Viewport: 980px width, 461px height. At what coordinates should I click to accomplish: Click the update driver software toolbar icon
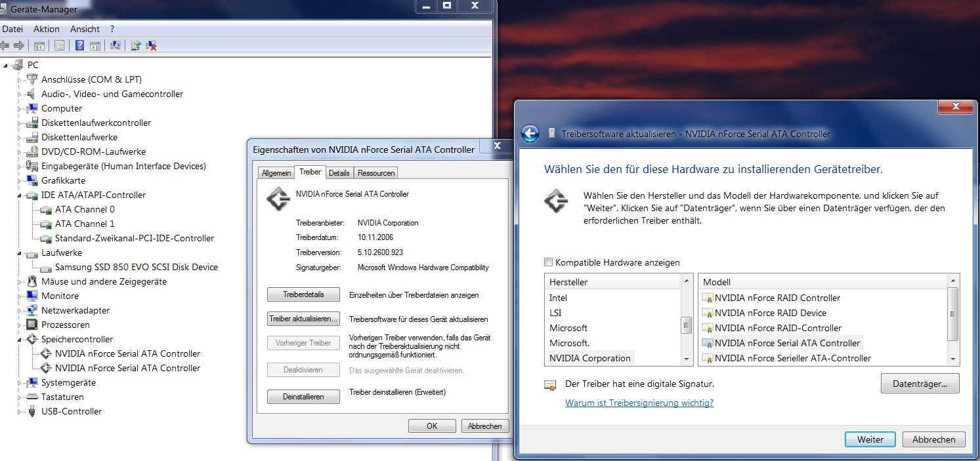tap(136, 45)
